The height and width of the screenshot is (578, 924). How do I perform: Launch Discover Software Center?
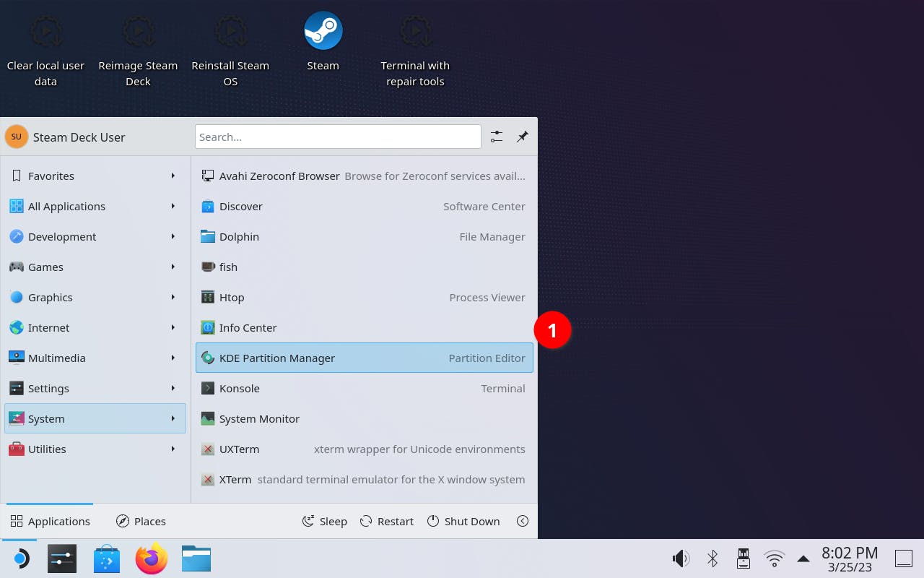[365, 206]
